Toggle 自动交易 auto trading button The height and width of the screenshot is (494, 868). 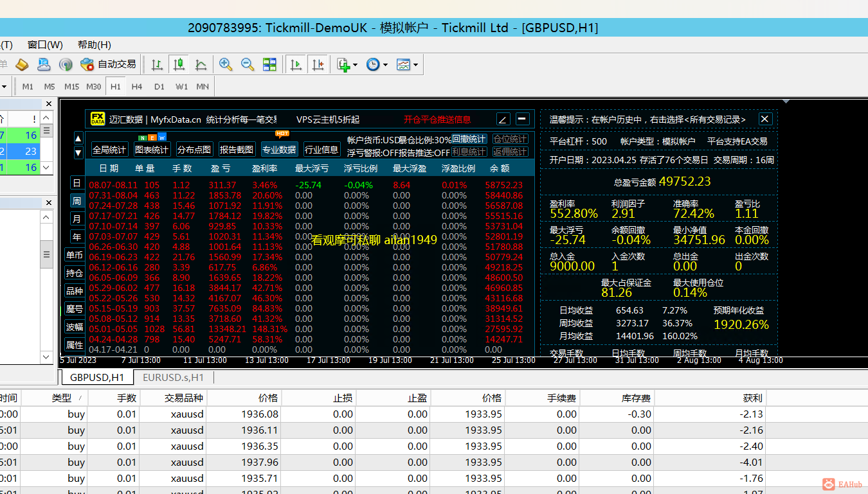tap(108, 64)
